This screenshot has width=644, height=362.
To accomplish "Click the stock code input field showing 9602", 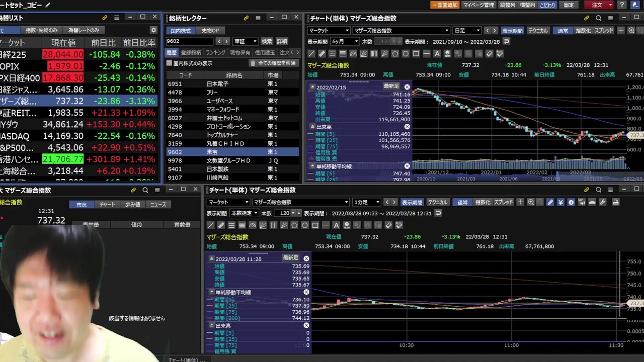I will tap(189, 41).
